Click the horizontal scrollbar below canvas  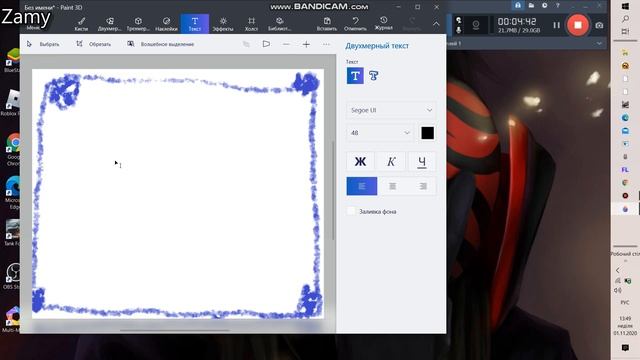pyautogui.click(x=175, y=330)
